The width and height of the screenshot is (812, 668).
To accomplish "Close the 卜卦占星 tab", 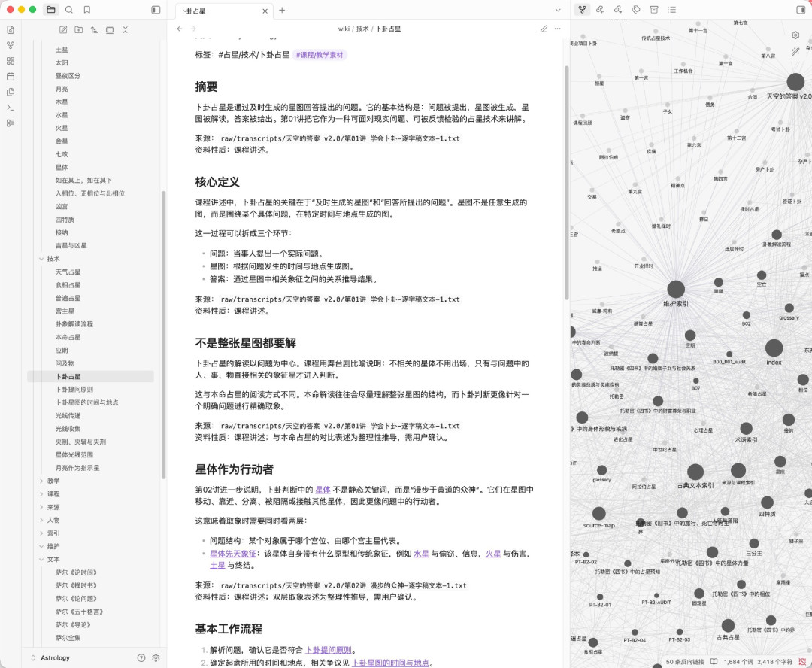I will 265,11.
